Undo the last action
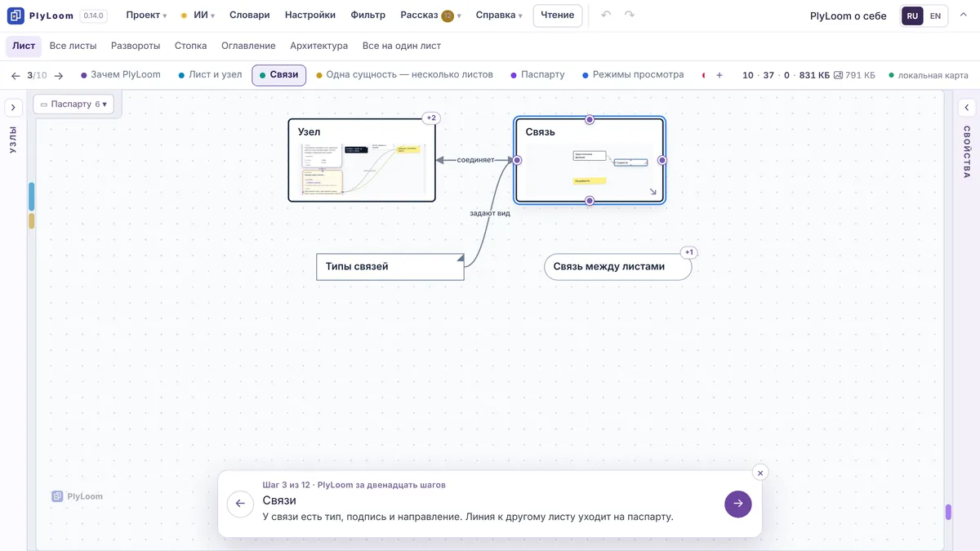The image size is (980, 551). pos(606,16)
